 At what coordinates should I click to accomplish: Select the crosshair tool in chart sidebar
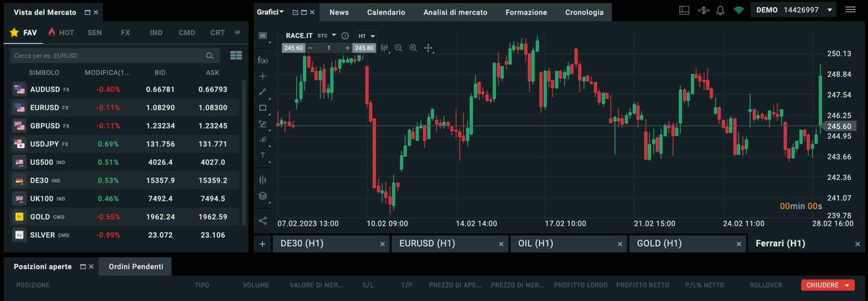pyautogui.click(x=262, y=77)
